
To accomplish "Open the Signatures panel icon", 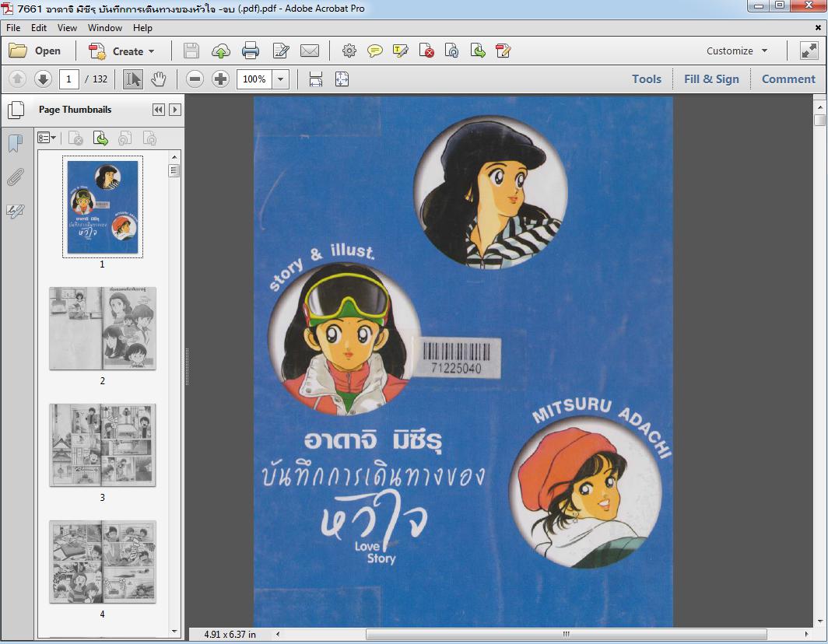I will click(x=16, y=211).
